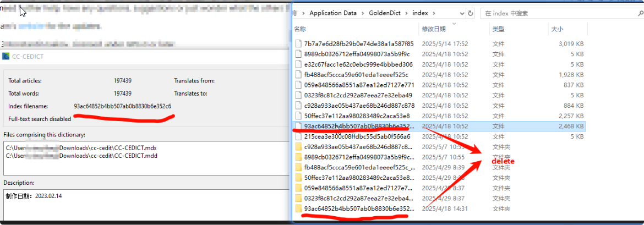Expand the chevron before Application Data
This screenshot has width=644, height=225.
click(303, 13)
